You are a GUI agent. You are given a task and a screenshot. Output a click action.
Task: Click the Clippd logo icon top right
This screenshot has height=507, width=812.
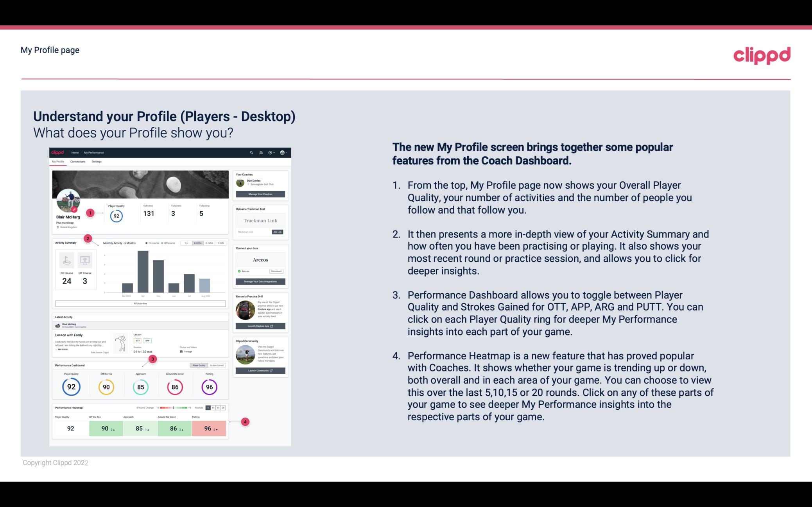coord(762,54)
